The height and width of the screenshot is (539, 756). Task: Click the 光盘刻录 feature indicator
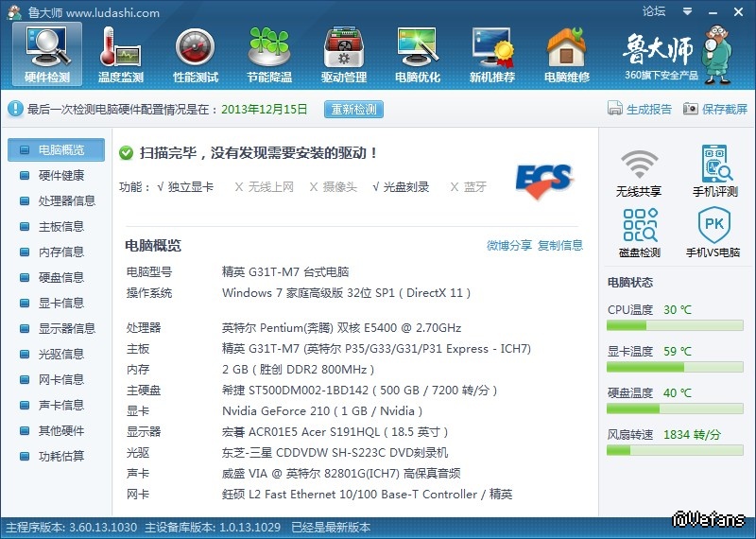(x=401, y=186)
